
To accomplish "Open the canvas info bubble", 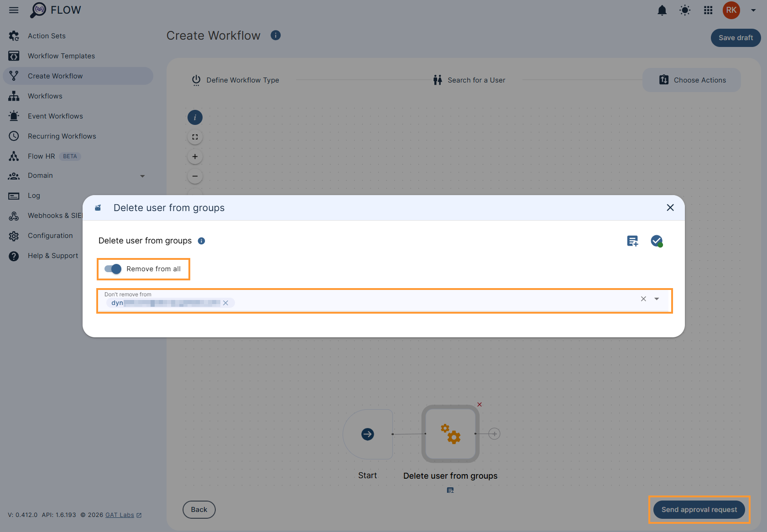I will (195, 117).
